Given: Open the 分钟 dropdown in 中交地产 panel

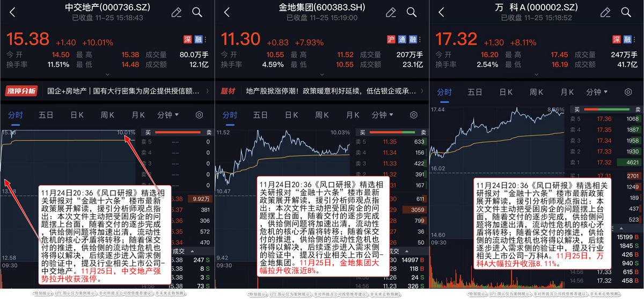Looking at the screenshot, I should pyautogui.click(x=168, y=115).
